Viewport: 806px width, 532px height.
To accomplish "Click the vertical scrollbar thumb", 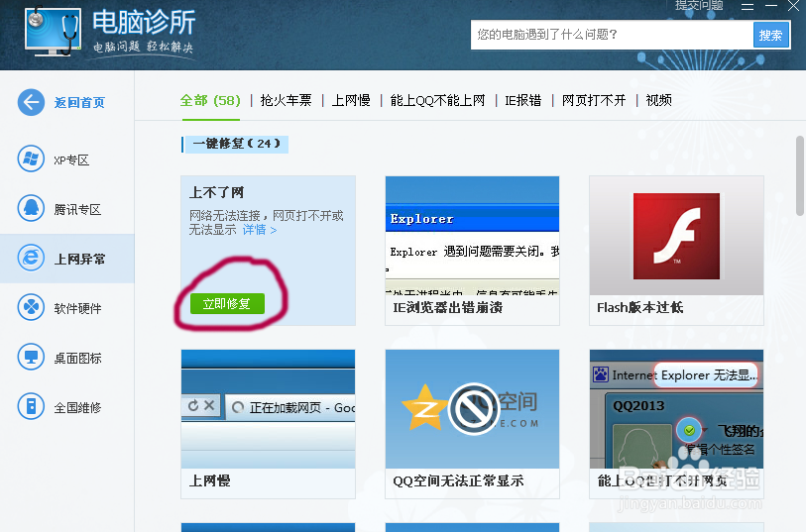I will (x=800, y=175).
